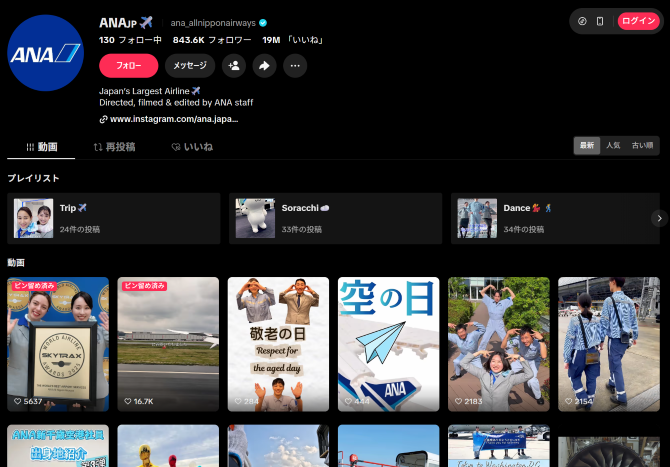This screenshot has width=670, height=467.
Task: Open the three-dots more options menu
Action: 295,65
